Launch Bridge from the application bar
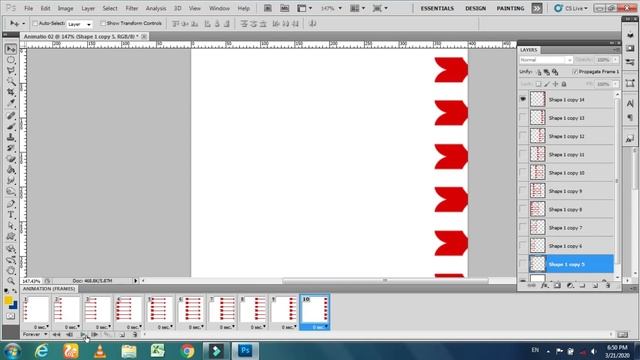This screenshot has height=360, width=640. (x=268, y=8)
